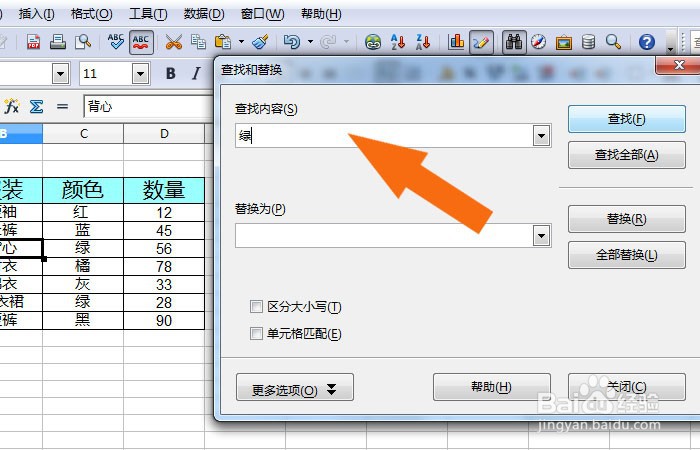Select column D header
The width and height of the screenshot is (700, 450).
tap(164, 134)
